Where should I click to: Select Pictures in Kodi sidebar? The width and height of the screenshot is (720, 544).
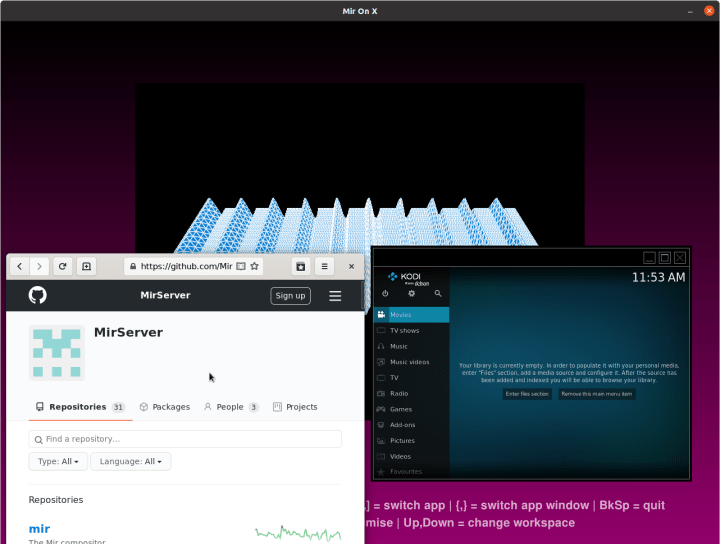click(x=411, y=441)
